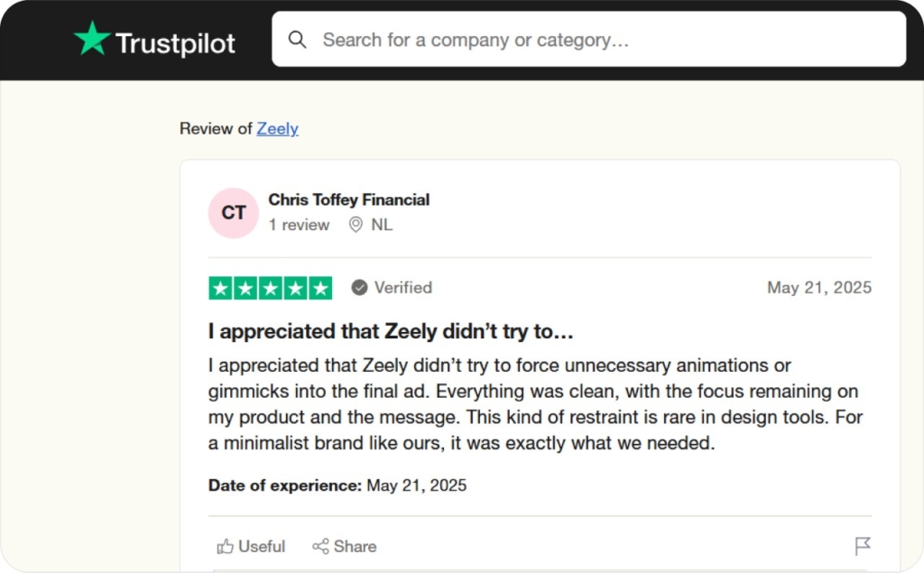Click the "Date of experience" line
The image size is (924, 573).
(x=337, y=485)
